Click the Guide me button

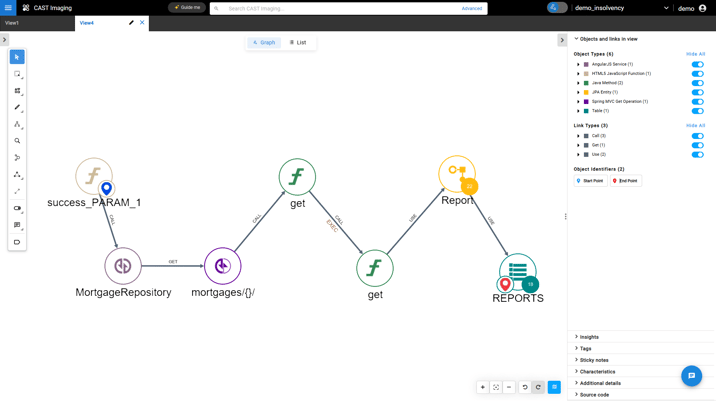click(x=187, y=8)
